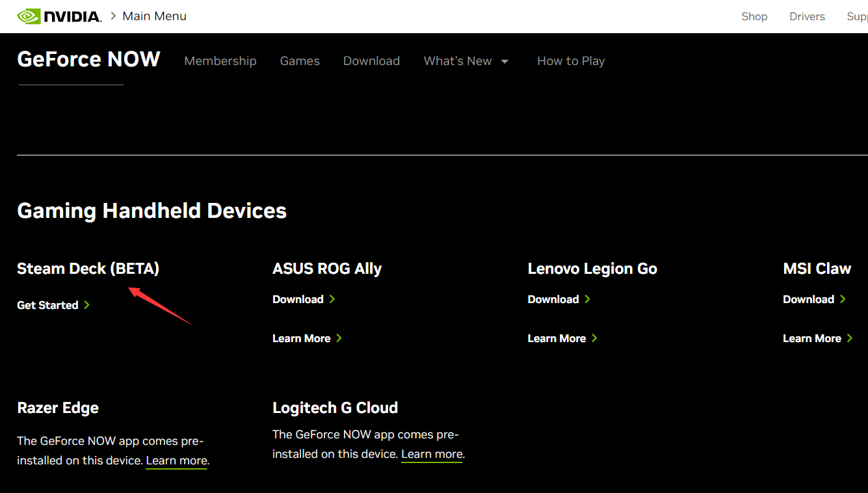The width and height of the screenshot is (868, 493).
Task: Select the Membership menu item
Action: 220,60
